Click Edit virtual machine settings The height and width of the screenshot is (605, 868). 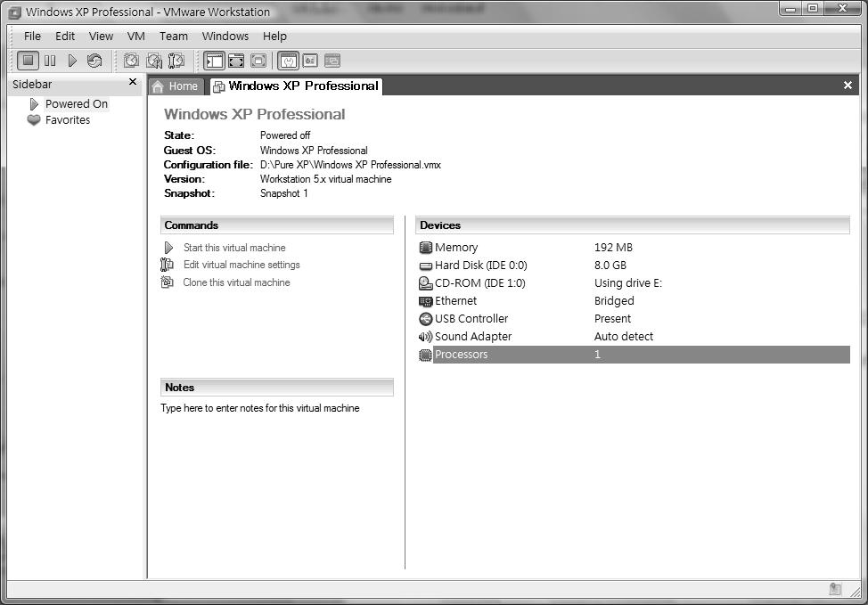pos(242,266)
